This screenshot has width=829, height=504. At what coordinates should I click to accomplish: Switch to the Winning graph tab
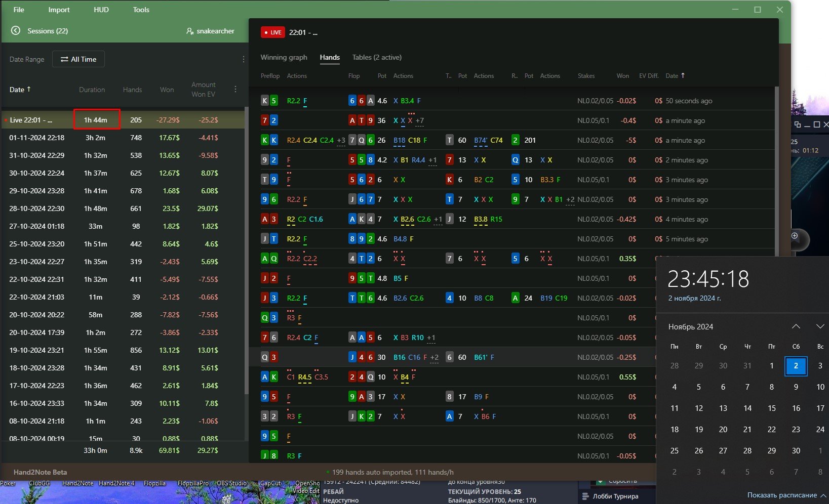click(x=284, y=57)
